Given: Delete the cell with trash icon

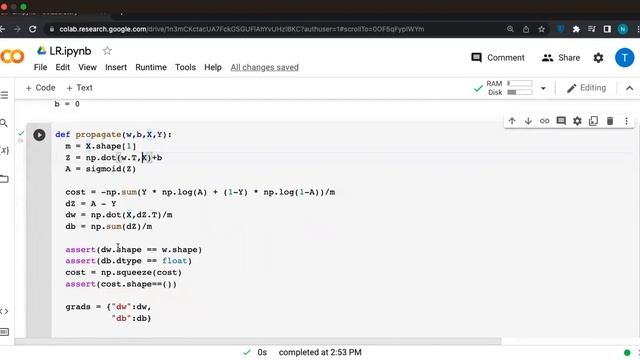Looking at the screenshot, I should coord(610,121).
